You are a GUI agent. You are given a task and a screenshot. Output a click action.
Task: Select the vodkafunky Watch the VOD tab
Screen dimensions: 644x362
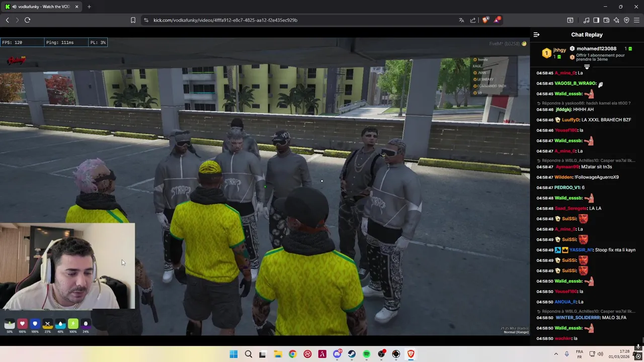point(40,7)
